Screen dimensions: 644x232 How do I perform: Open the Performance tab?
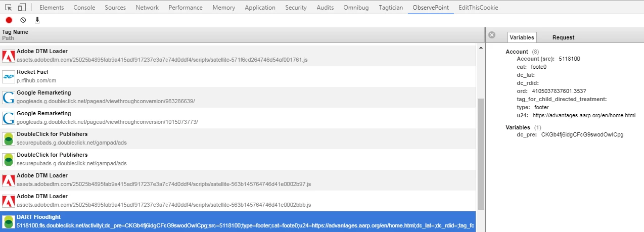(x=186, y=8)
